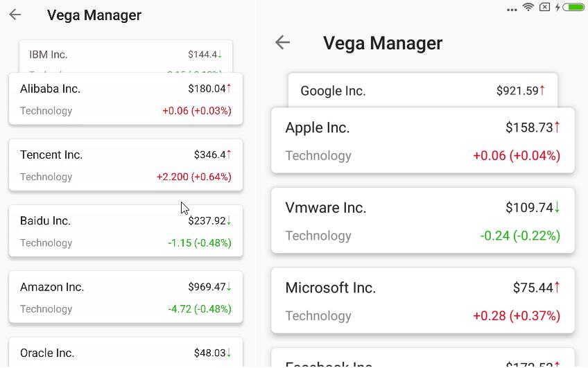Click the crossed-box status icon
Image resolution: width=588 pixels, height=368 pixels.
click(x=544, y=7)
